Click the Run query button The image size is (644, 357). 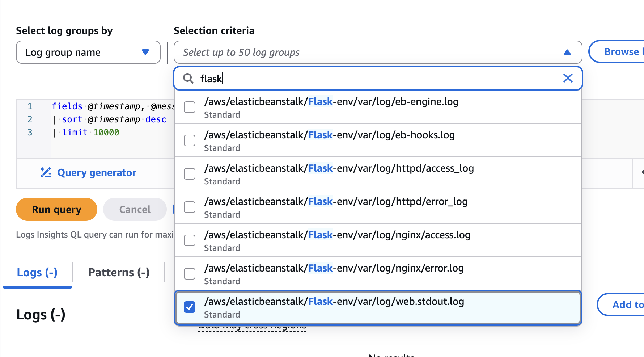(x=56, y=209)
